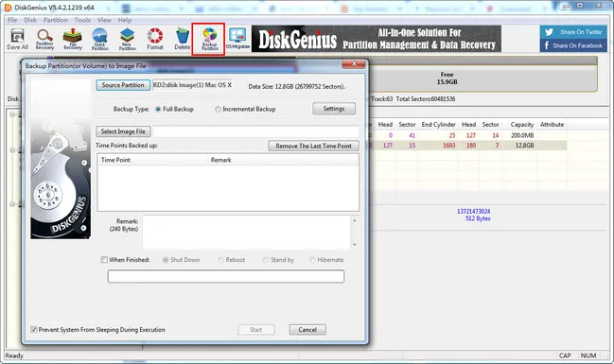Launch File Recovery from toolbar
Viewport: 614px width, 364px height.
[x=73, y=39]
